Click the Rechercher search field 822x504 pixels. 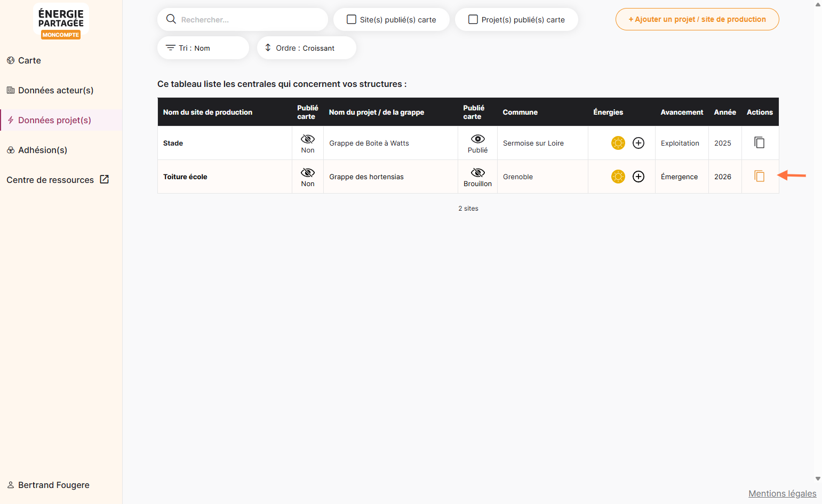(243, 19)
